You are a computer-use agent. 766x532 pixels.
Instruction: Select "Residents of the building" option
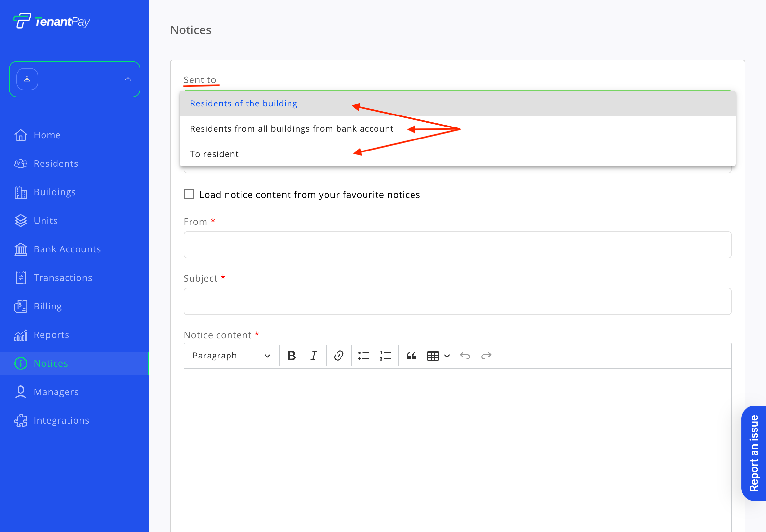point(243,103)
